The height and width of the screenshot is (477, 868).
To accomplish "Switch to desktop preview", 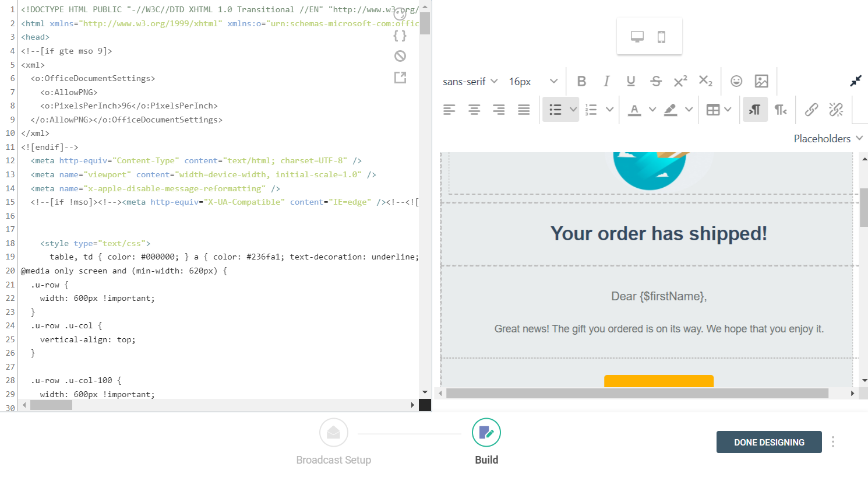I will tap(637, 37).
